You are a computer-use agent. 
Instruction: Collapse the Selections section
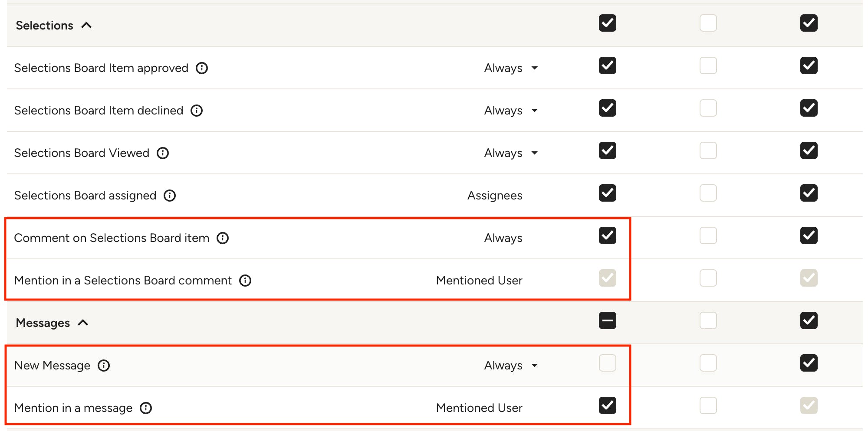pos(86,26)
